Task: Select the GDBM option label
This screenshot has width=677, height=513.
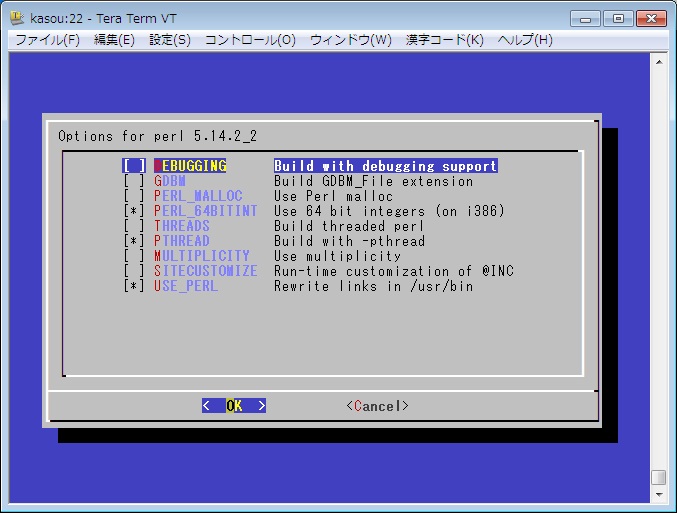Action: pos(170,181)
